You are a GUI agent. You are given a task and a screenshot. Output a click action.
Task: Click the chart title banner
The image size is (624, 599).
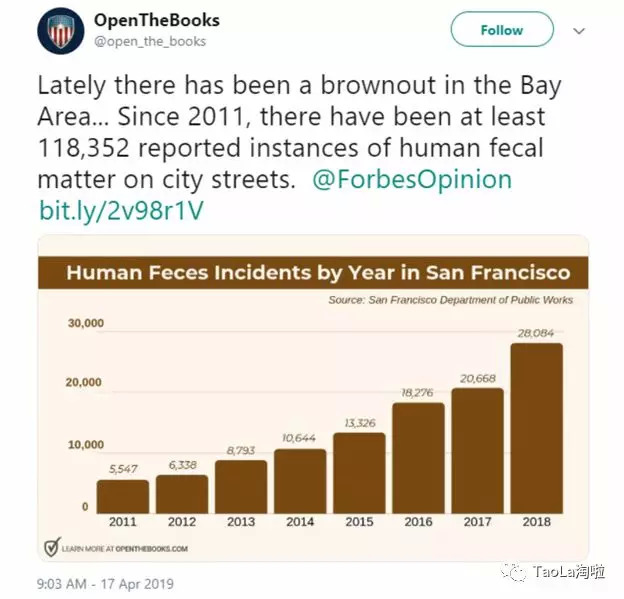[317, 272]
